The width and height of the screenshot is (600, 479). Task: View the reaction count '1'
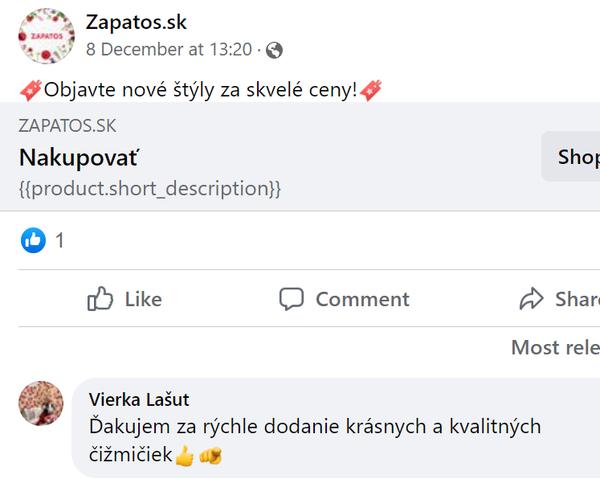60,240
